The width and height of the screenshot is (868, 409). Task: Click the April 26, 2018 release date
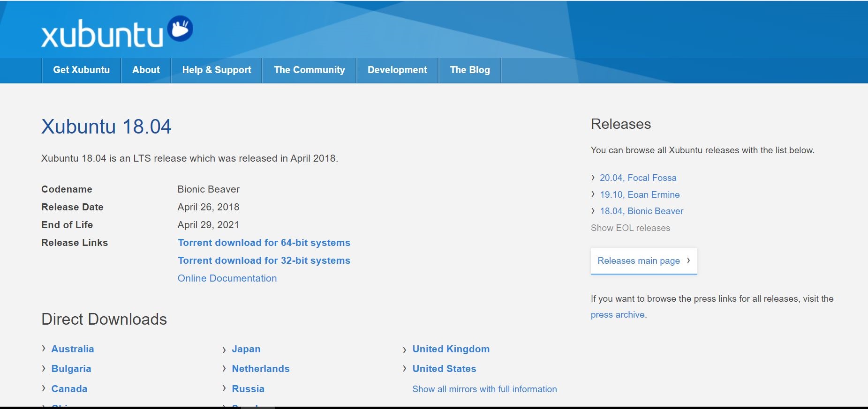(209, 207)
